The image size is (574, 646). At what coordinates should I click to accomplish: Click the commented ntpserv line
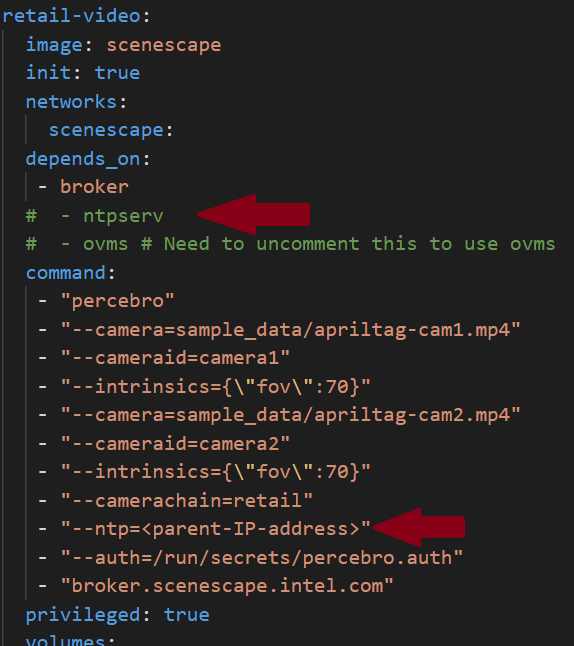(94, 216)
